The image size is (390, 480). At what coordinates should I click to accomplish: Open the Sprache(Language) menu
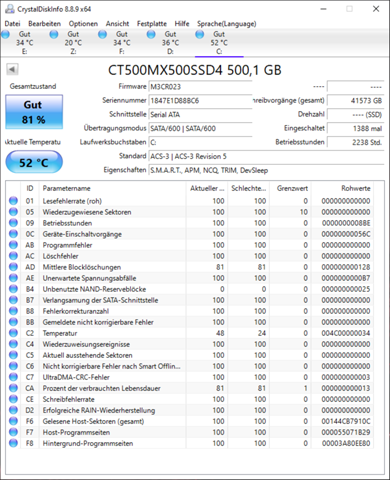pyautogui.click(x=227, y=24)
